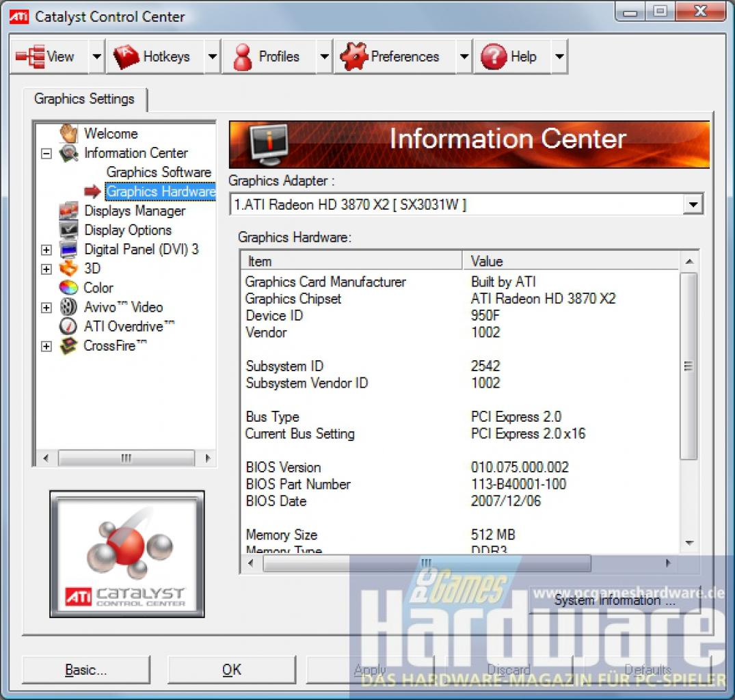Viewport: 735px width, 700px height.
Task: Click the Digital Panel (DVI) 3 icon
Action: (68, 250)
